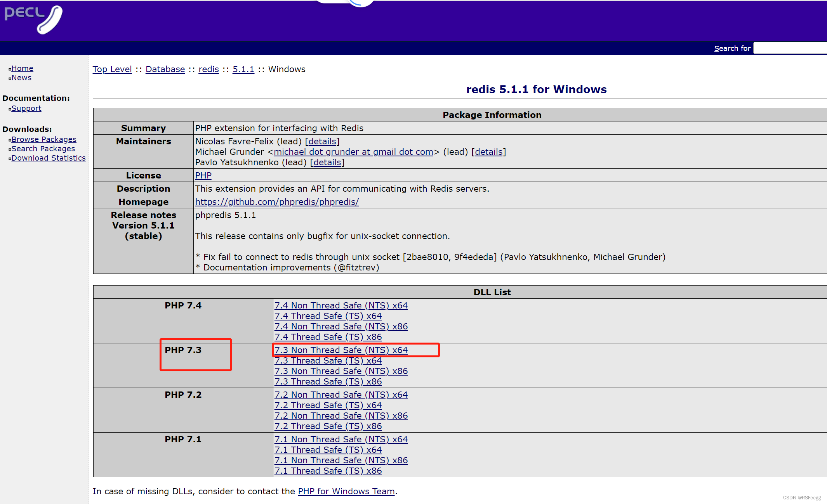This screenshot has width=827, height=504.
Task: Click the PHP 7.4 row label
Action: (183, 305)
